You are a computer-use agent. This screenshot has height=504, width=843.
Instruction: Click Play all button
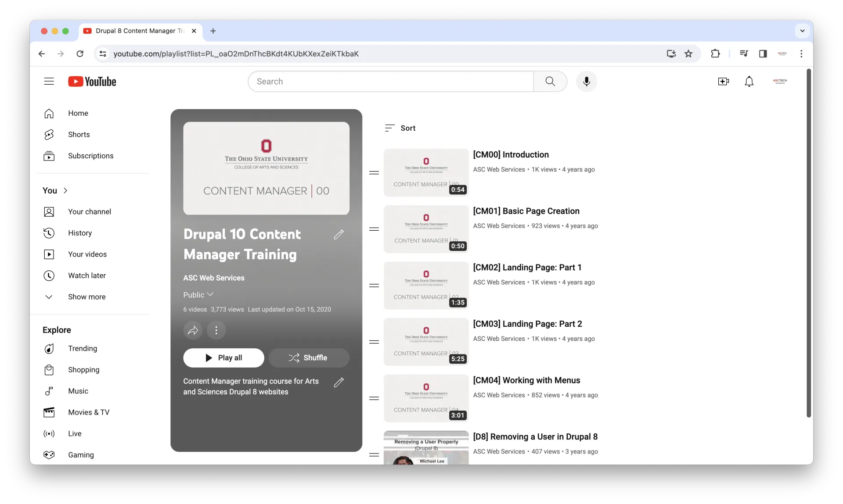click(x=223, y=358)
